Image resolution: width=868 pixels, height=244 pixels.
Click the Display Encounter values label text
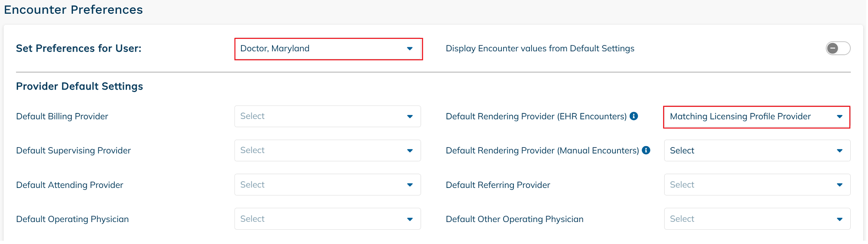[x=540, y=48]
